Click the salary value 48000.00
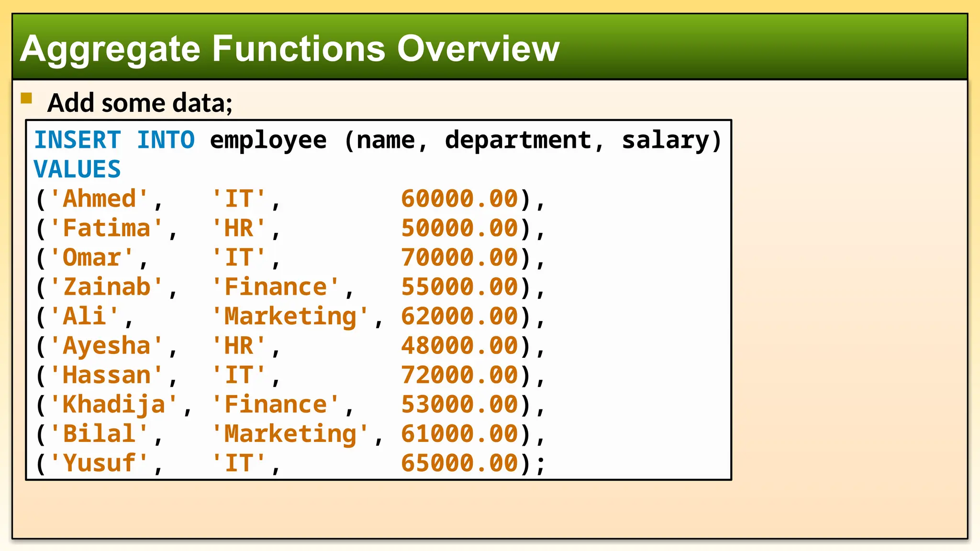The width and height of the screenshot is (980, 551). (460, 346)
